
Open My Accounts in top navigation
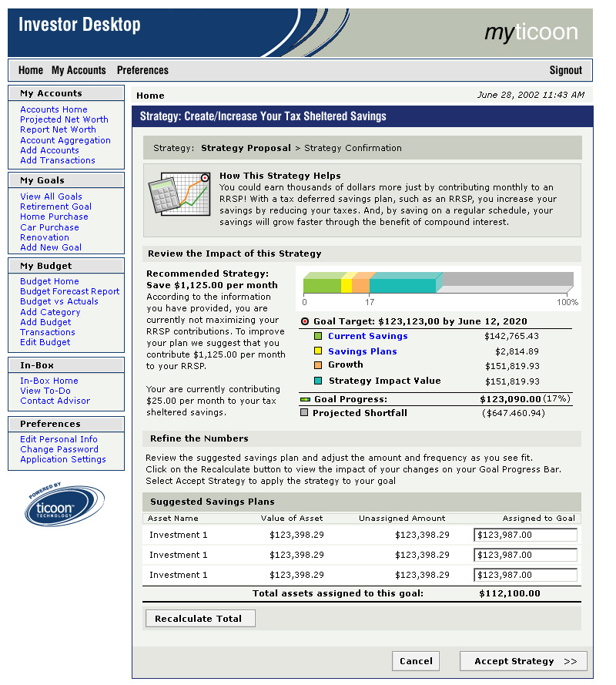click(x=79, y=70)
